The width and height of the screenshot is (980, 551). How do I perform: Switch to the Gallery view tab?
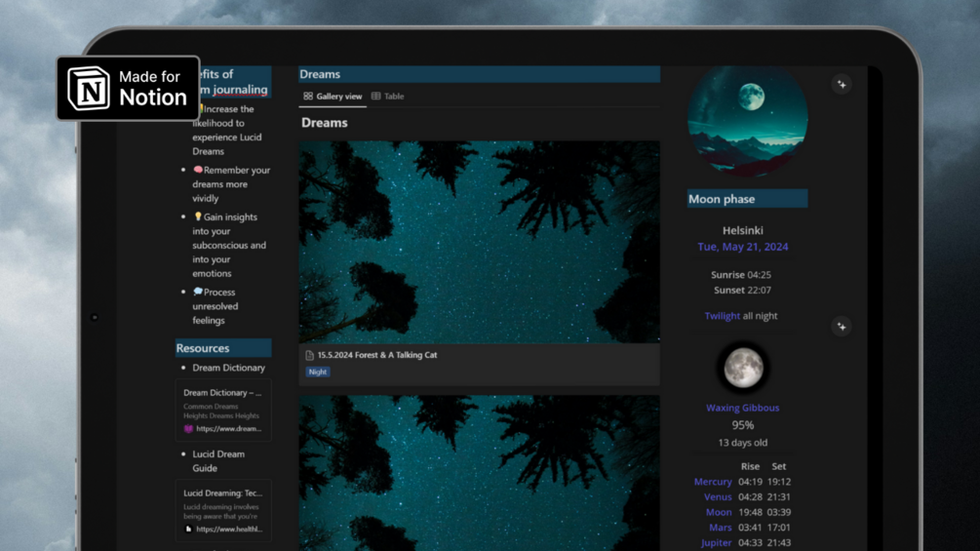[x=333, y=97]
